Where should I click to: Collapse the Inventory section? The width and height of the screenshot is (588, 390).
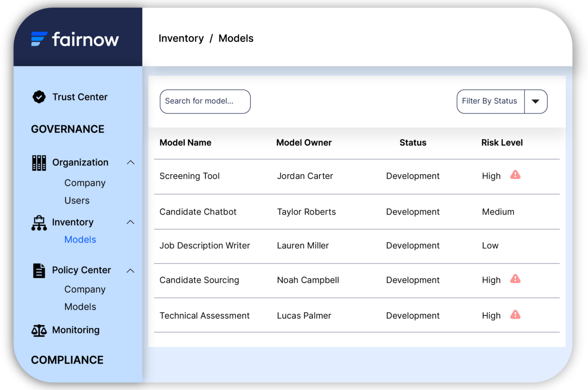tap(130, 222)
